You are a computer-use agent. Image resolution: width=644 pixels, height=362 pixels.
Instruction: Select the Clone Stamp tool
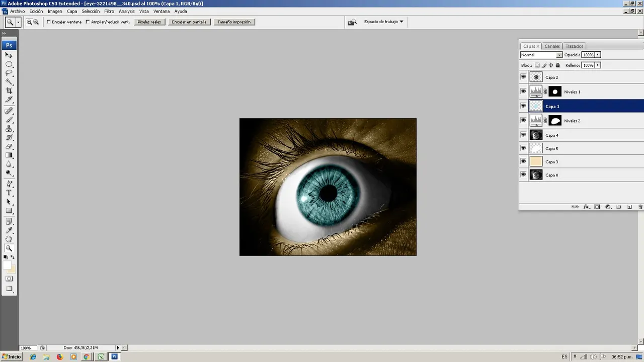click(9, 129)
